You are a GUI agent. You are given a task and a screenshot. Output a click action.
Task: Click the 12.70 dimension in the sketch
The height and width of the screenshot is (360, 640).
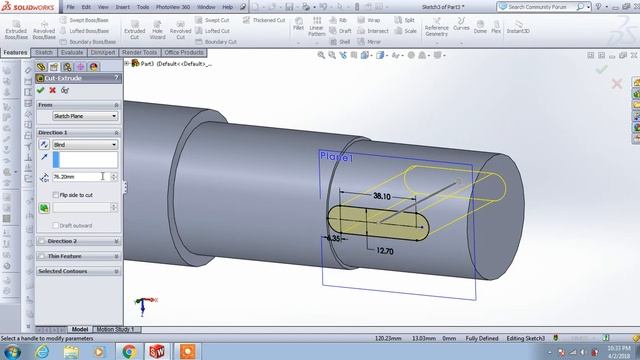click(x=385, y=251)
